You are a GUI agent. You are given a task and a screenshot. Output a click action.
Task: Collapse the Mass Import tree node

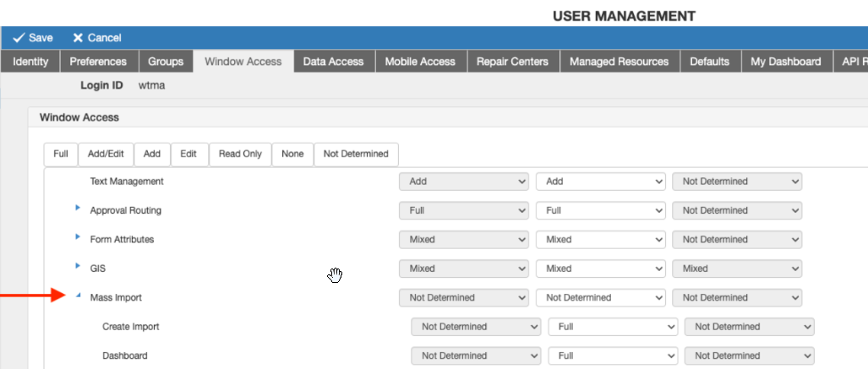(x=78, y=296)
